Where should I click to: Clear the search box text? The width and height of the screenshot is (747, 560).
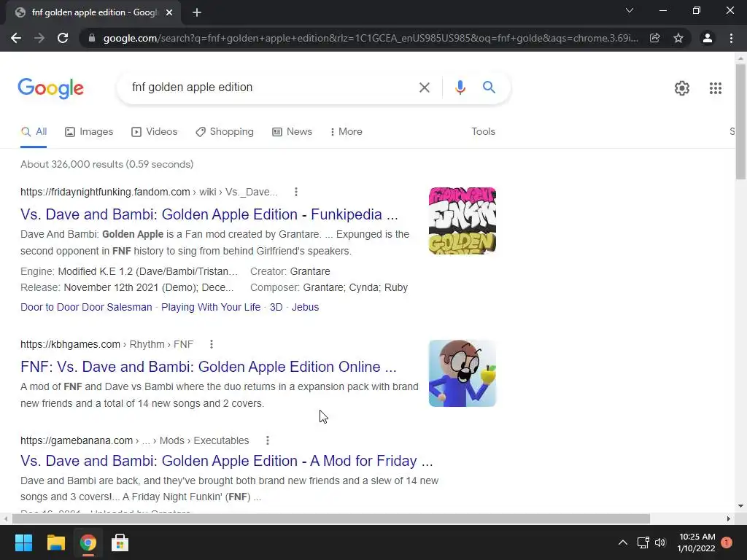(x=424, y=87)
